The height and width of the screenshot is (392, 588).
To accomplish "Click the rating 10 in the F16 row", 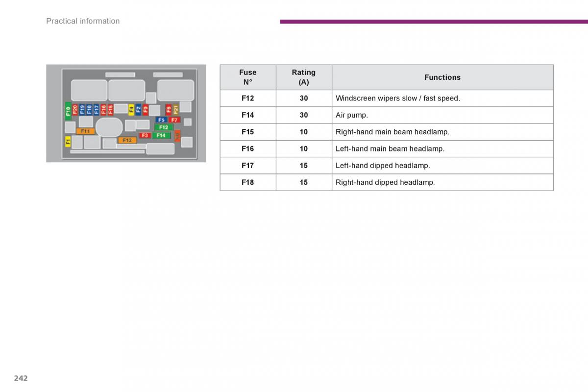I will [304, 148].
